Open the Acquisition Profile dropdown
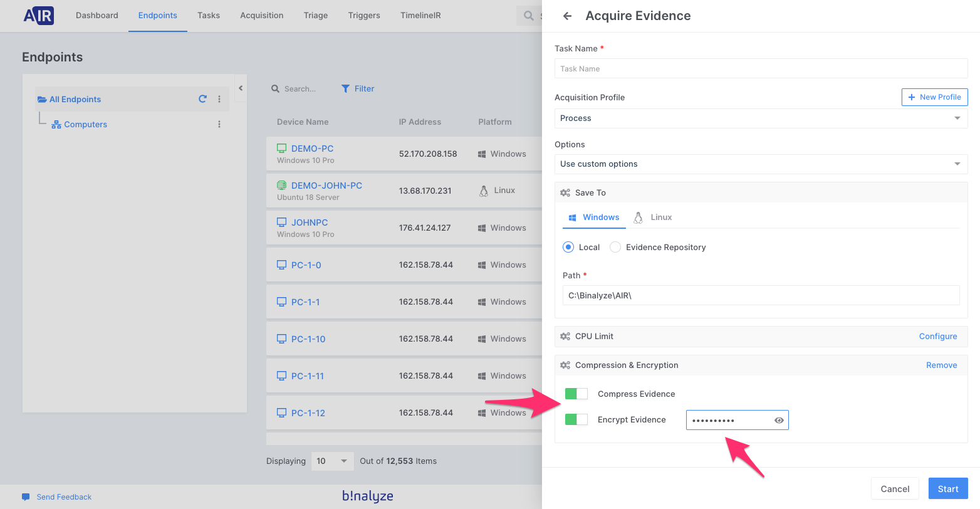Image resolution: width=980 pixels, height=509 pixels. point(761,118)
